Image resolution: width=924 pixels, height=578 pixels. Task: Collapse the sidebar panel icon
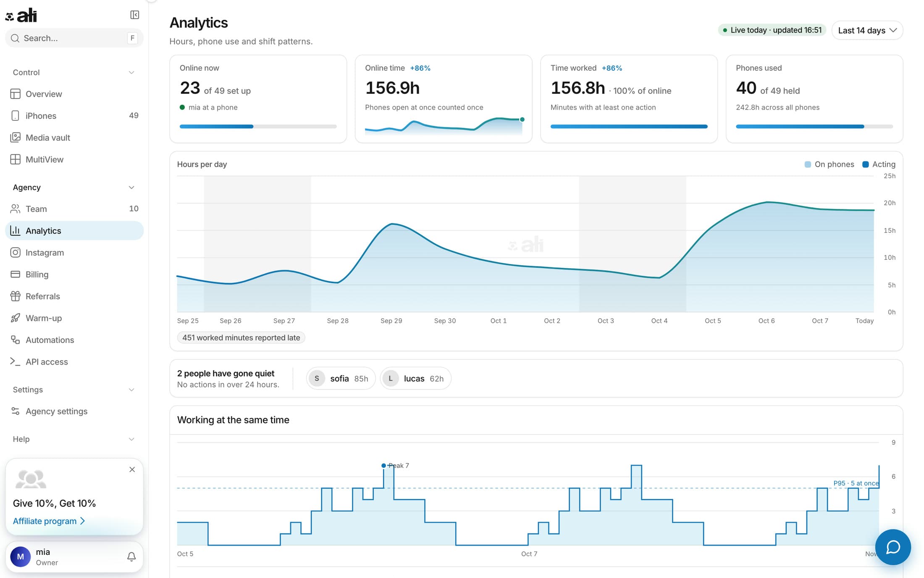(134, 15)
